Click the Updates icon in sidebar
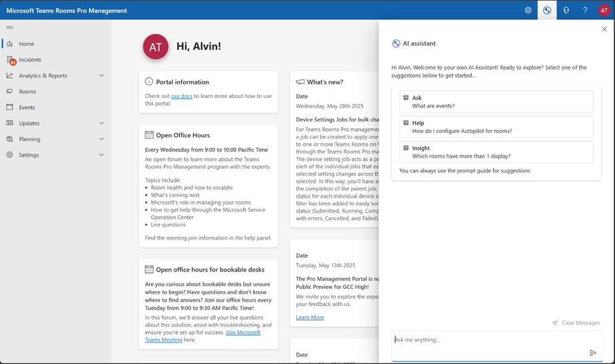Image resolution: width=615 pixels, height=364 pixels. pyautogui.click(x=10, y=123)
